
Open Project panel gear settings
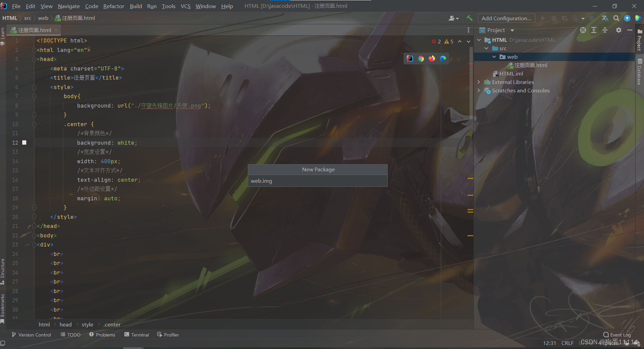click(x=619, y=30)
